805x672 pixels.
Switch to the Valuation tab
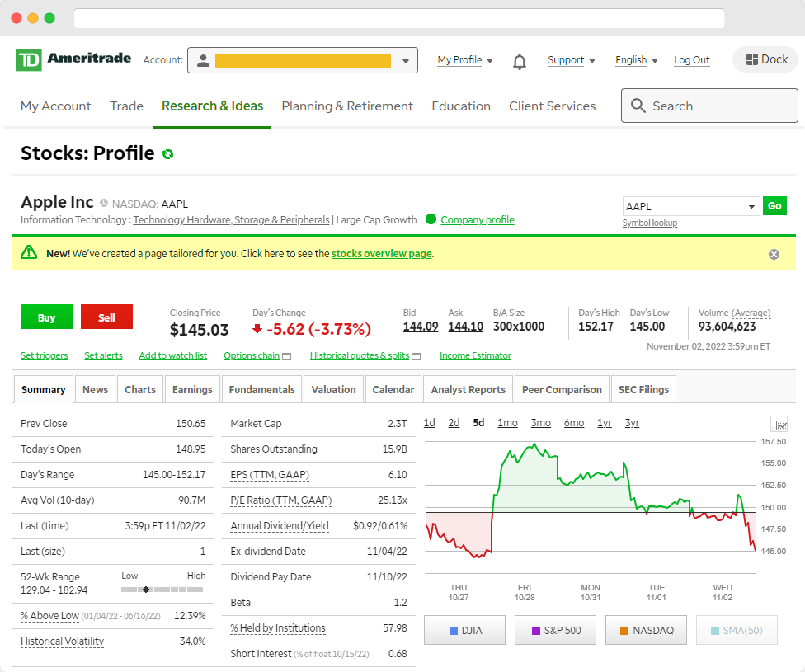coord(334,389)
